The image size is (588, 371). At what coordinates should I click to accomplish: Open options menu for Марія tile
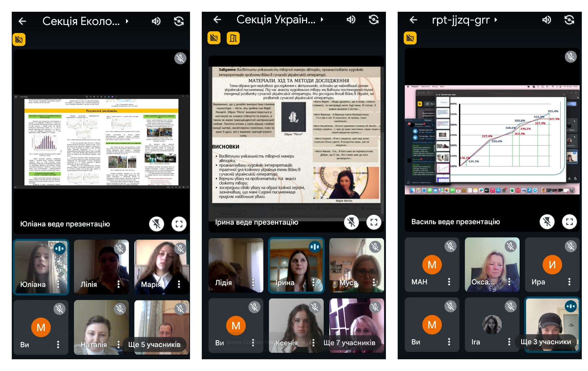click(179, 284)
